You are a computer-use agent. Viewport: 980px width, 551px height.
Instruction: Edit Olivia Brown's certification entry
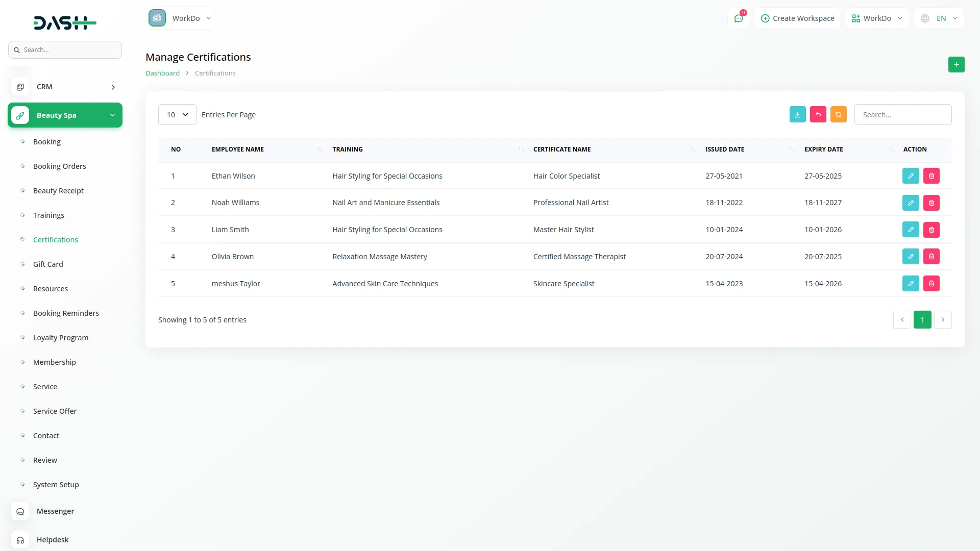click(x=910, y=257)
